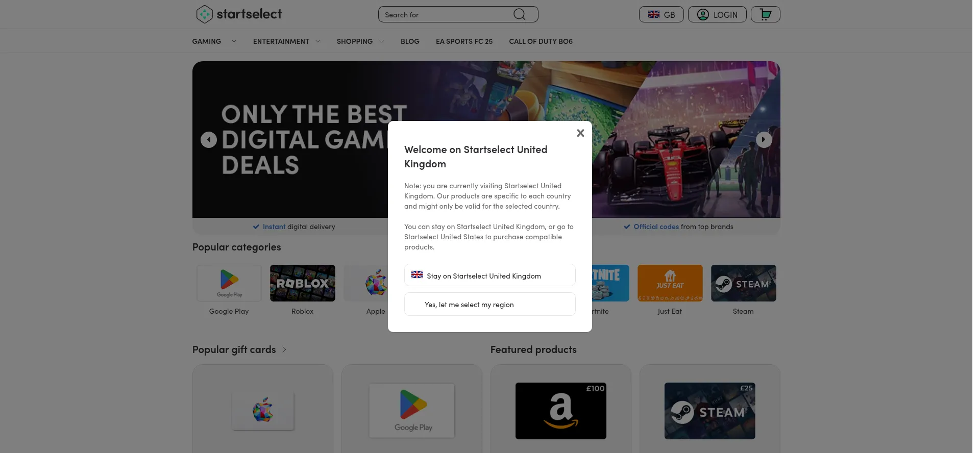Open the Amazon £100 featured product
This screenshot has height=453, width=980.
pyautogui.click(x=561, y=409)
